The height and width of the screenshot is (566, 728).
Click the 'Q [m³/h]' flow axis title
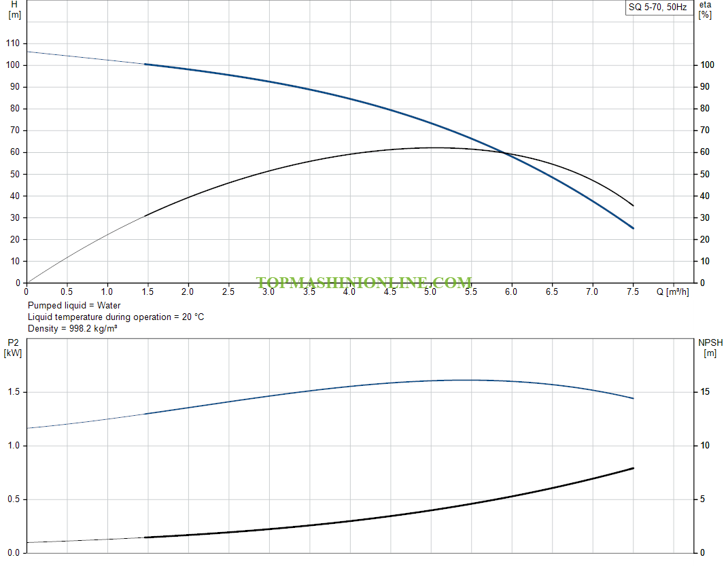pyautogui.click(x=672, y=291)
